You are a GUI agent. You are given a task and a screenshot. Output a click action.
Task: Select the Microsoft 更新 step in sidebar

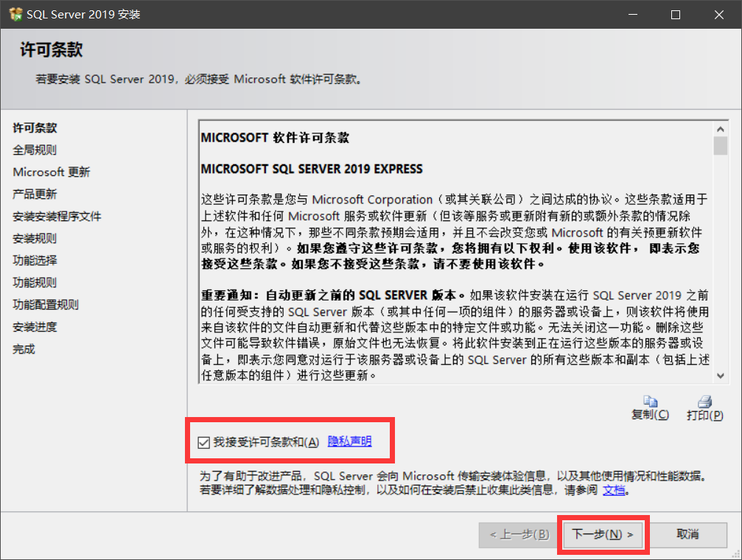point(51,172)
